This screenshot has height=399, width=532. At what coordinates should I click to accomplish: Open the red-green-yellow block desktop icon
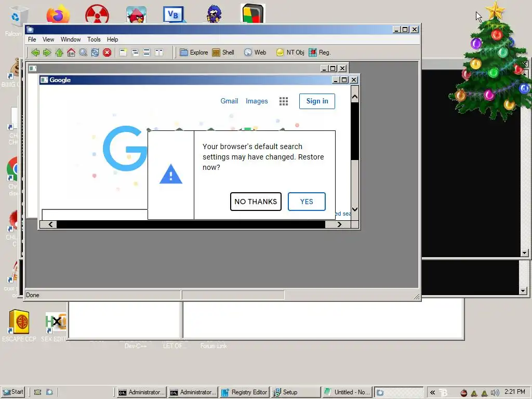[x=253, y=14]
